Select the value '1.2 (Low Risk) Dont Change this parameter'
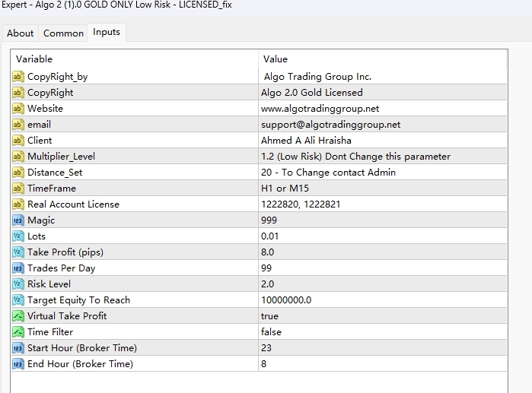532x393 pixels. pos(355,157)
